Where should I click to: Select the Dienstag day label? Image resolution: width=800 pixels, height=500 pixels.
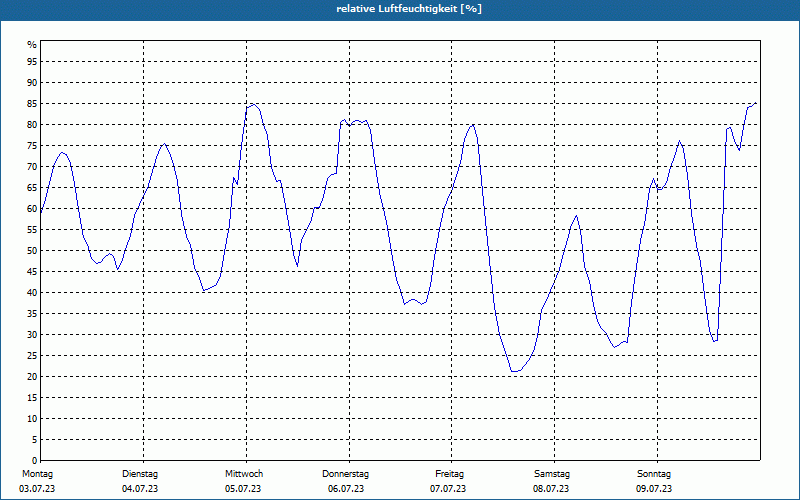tap(140, 474)
